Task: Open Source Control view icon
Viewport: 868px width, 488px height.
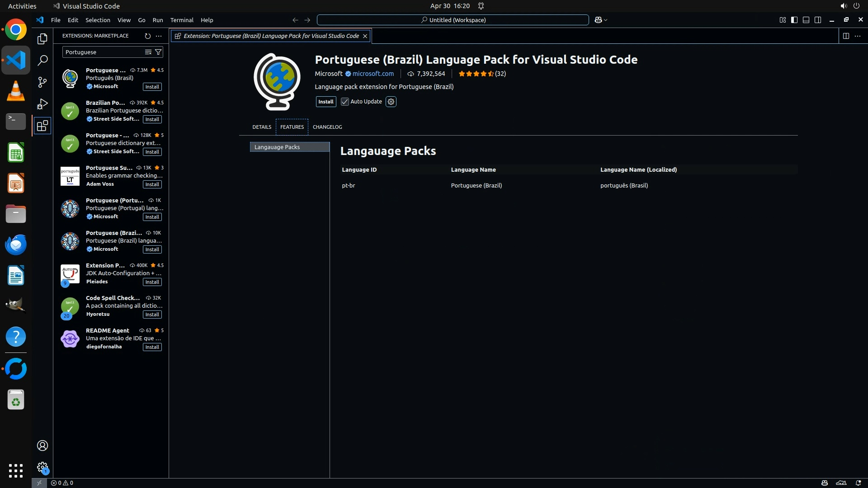Action: (x=42, y=82)
